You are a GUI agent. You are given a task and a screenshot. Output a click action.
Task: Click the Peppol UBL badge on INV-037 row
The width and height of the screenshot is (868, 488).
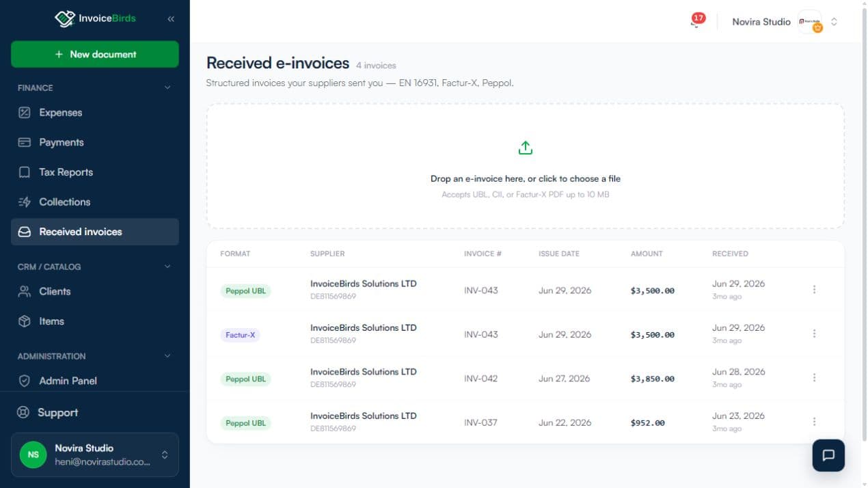(x=245, y=423)
